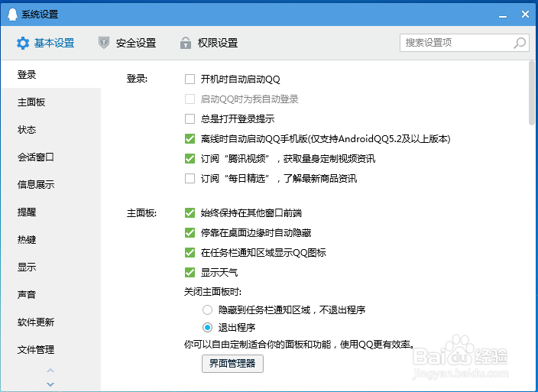Uncheck 停靠在桌面边缘时自动隐藏
538x392 pixels.
tap(190, 233)
